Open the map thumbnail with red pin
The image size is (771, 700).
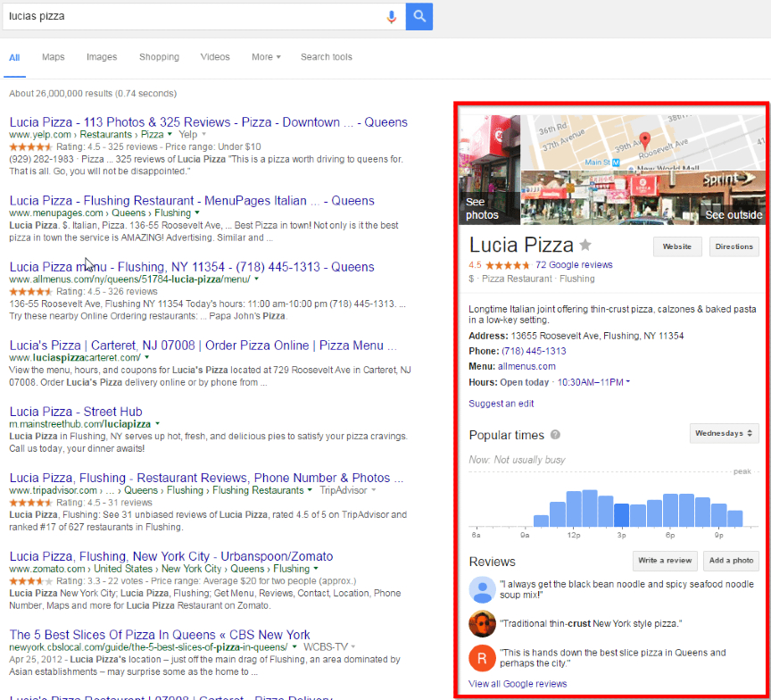(x=643, y=143)
